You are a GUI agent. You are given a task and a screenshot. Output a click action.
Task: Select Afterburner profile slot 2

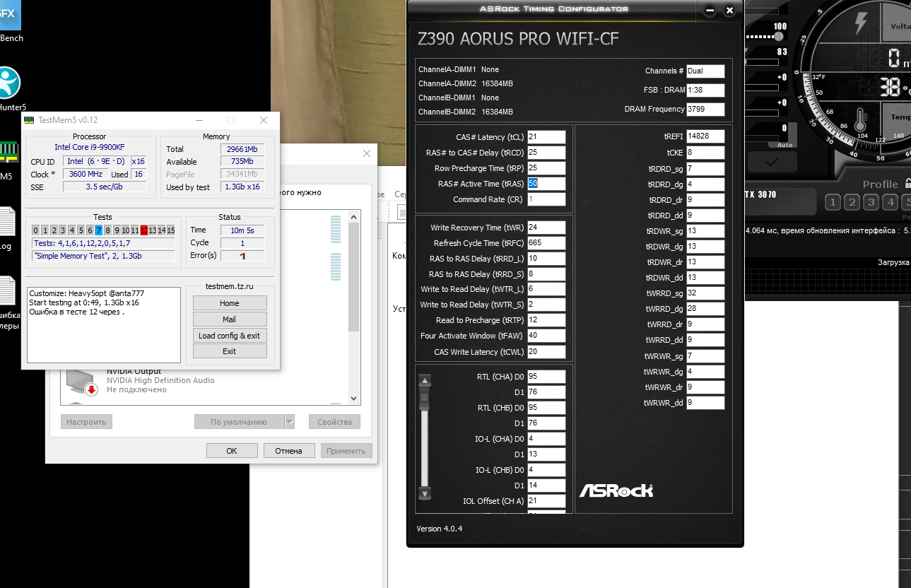tap(852, 203)
